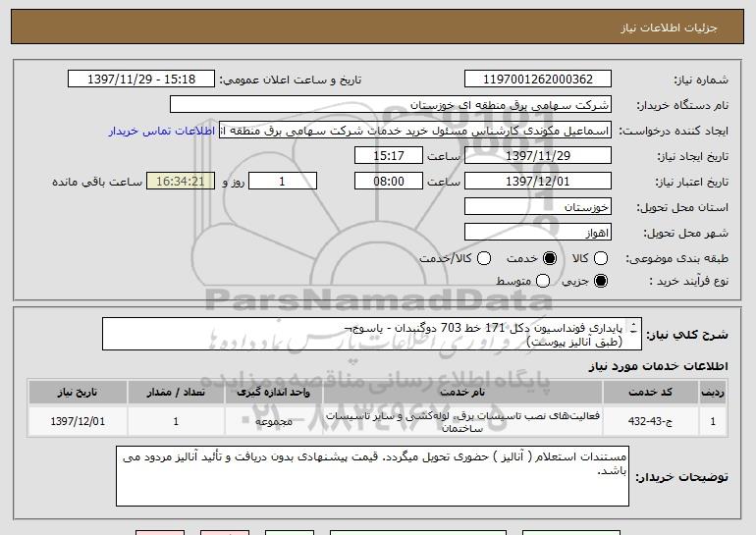Image resolution: width=756 pixels, height=535 pixels.
Task: Select the کالا (goods) radio button
Action: coord(602,258)
